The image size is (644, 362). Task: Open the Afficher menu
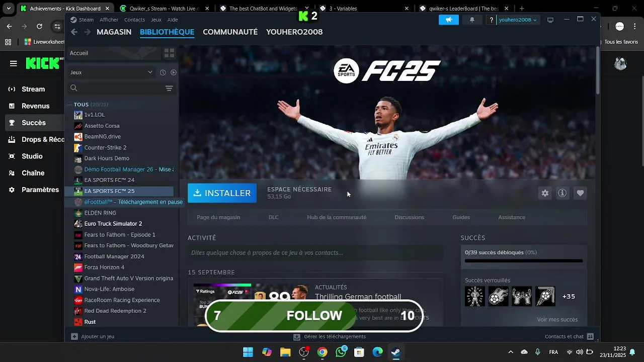[x=109, y=20]
